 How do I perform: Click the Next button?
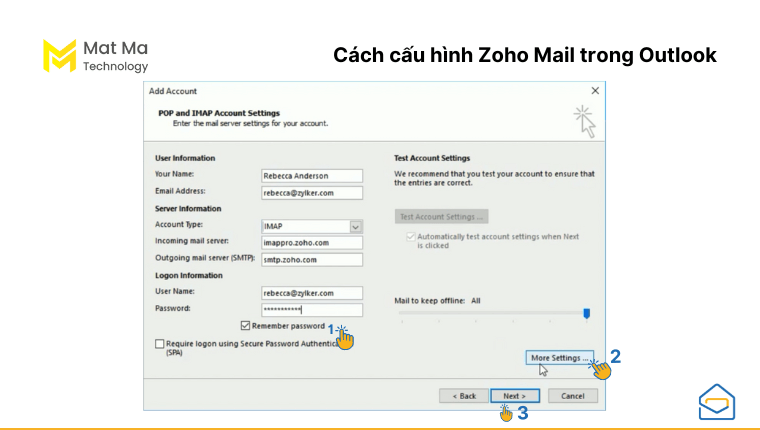tap(515, 396)
